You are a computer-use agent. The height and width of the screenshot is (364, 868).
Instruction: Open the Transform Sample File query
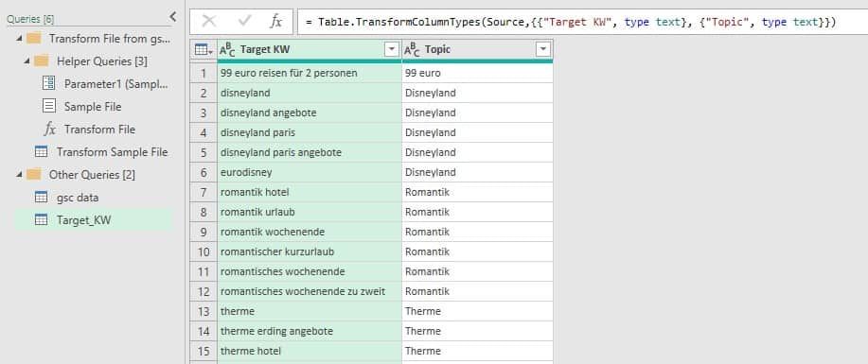(112, 151)
